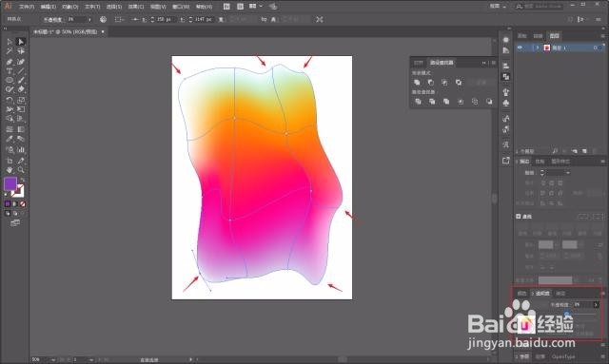Viewport: 609px width, 364px height.
Task: Select the Zoom tool
Action: (21, 170)
